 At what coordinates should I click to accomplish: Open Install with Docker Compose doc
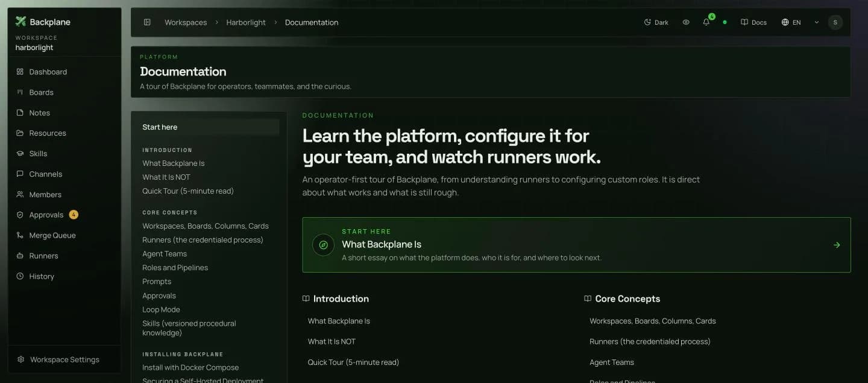tap(190, 368)
